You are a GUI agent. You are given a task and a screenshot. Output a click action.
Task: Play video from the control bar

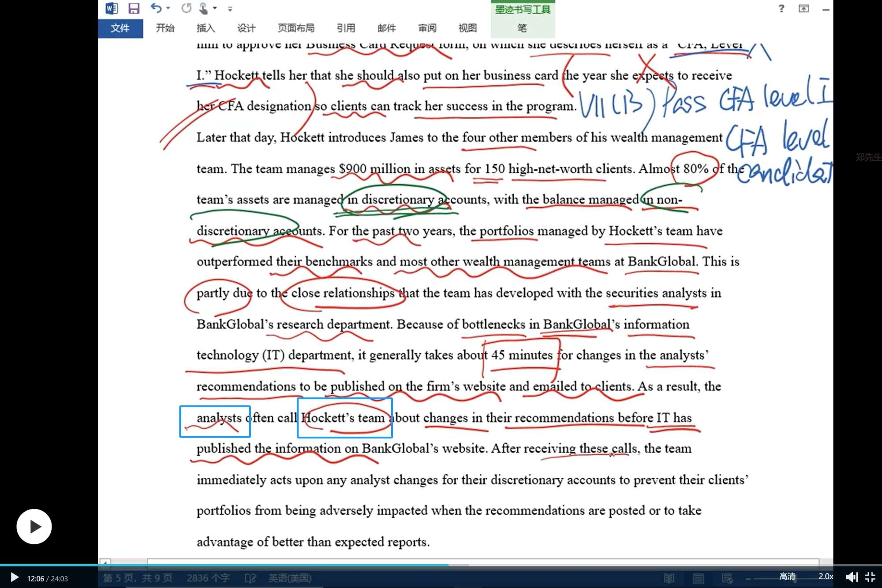click(x=14, y=577)
